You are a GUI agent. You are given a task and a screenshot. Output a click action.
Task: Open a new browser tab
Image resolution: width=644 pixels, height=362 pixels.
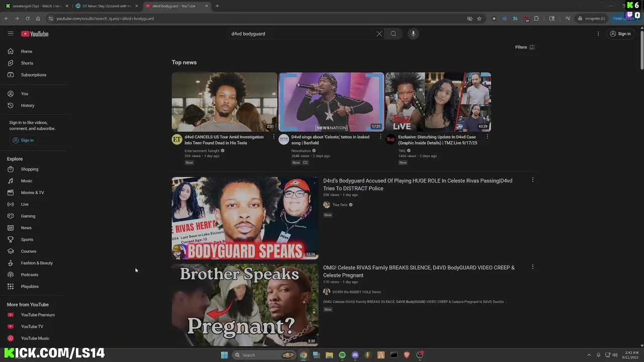(217, 6)
